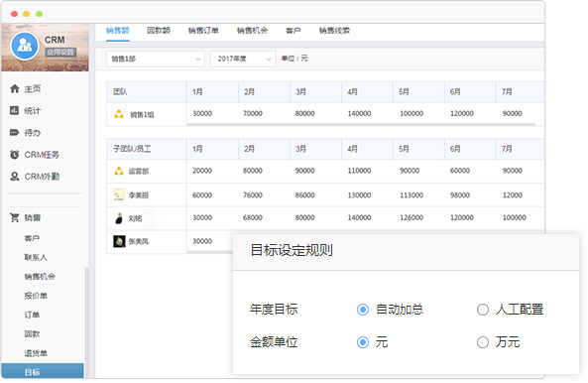Click the 销售1组 table horizontal scrollbar

(x=361, y=125)
